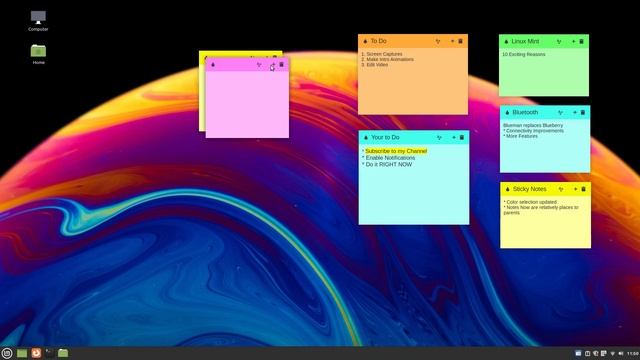
Task: Add new note from Your to Do note
Action: 454,138
